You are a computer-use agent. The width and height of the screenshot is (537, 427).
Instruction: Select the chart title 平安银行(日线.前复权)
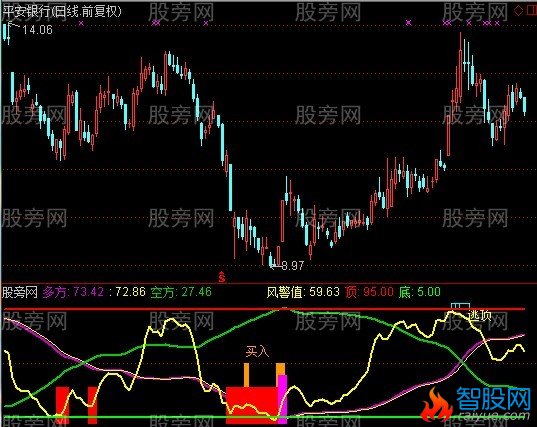pos(62,12)
